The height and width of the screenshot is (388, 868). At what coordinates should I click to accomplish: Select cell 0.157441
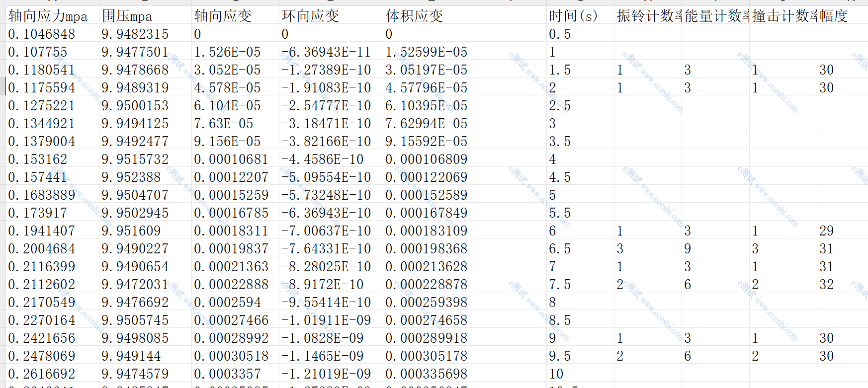[x=53, y=176]
